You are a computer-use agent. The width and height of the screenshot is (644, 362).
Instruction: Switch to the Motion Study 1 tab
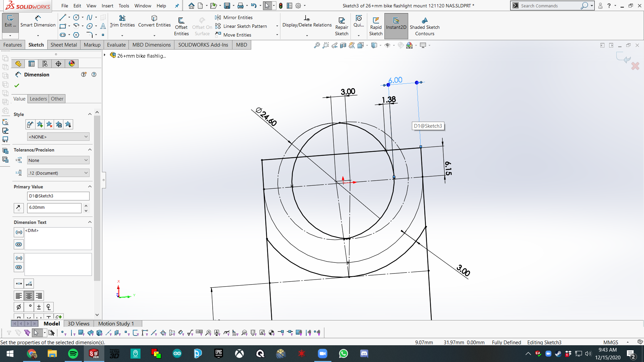click(116, 324)
